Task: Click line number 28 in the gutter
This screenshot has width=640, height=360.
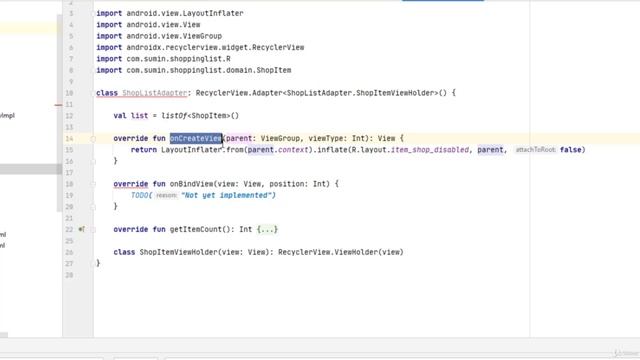Action: 69,275
